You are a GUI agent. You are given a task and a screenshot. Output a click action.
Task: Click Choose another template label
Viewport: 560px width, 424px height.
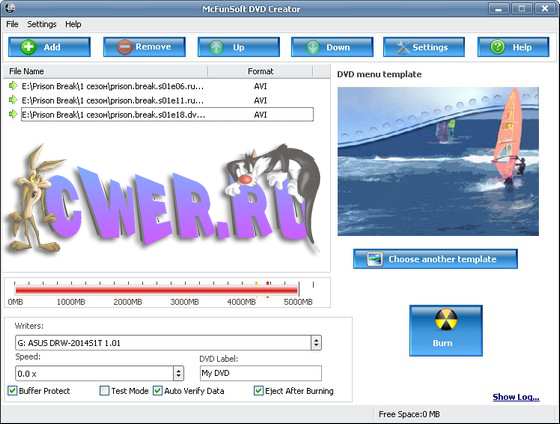(x=442, y=259)
